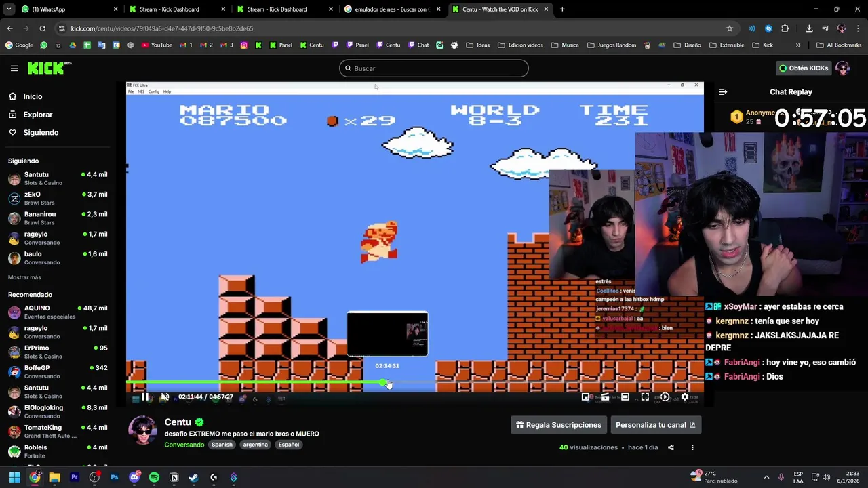Open AQUINO recommended channel
The height and width of the screenshot is (488, 868).
pyautogui.click(x=58, y=312)
